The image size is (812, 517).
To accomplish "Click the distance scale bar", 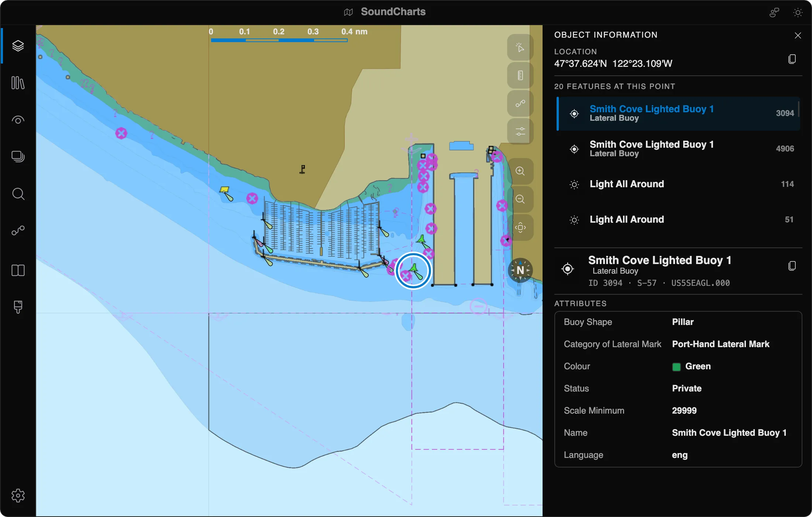I will click(279, 40).
